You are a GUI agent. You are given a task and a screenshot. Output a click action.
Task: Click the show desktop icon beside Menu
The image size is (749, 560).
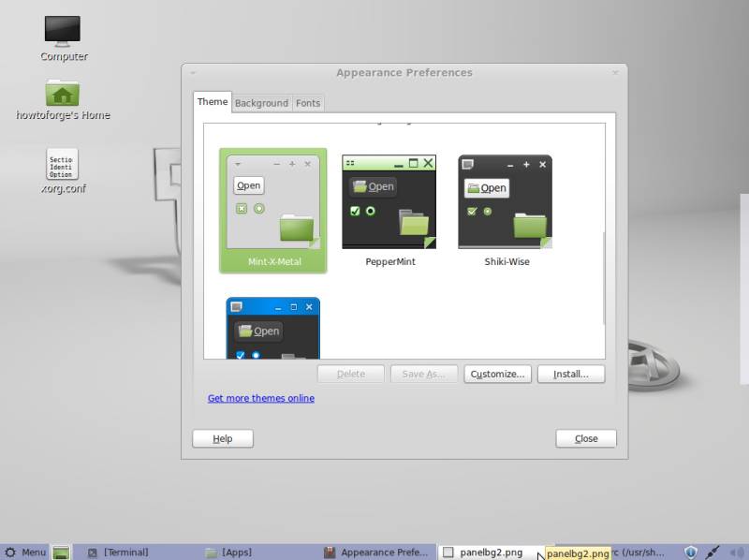point(61,553)
